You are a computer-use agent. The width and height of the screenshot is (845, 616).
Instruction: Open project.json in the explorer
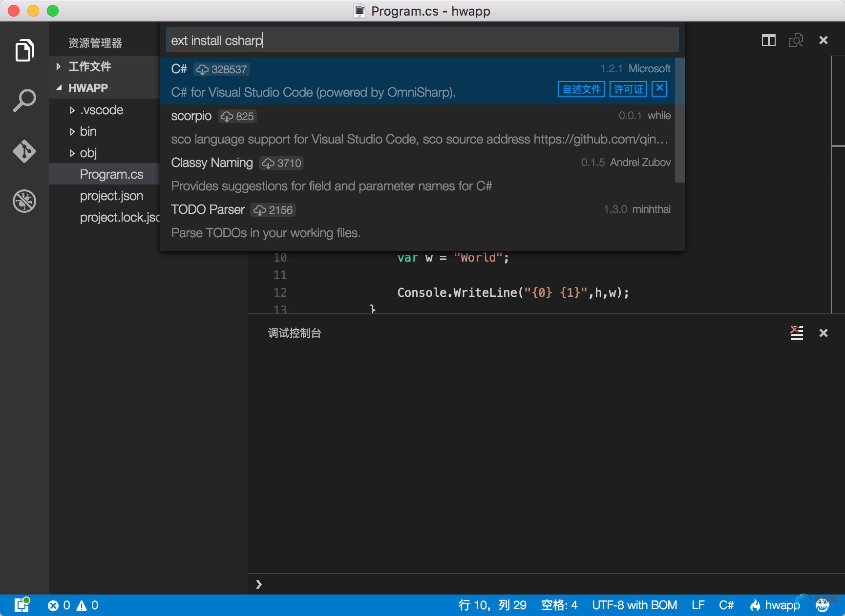[x=111, y=196]
